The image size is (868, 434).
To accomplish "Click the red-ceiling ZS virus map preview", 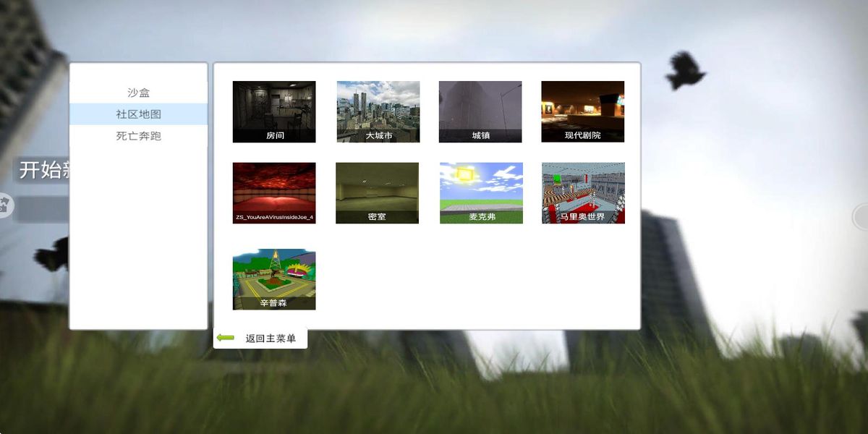I will (x=273, y=188).
